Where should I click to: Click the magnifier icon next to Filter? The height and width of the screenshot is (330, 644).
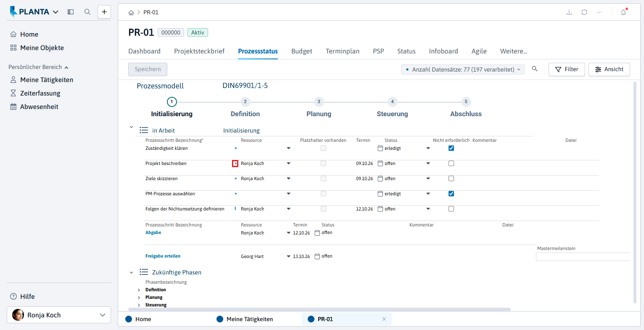coord(535,69)
